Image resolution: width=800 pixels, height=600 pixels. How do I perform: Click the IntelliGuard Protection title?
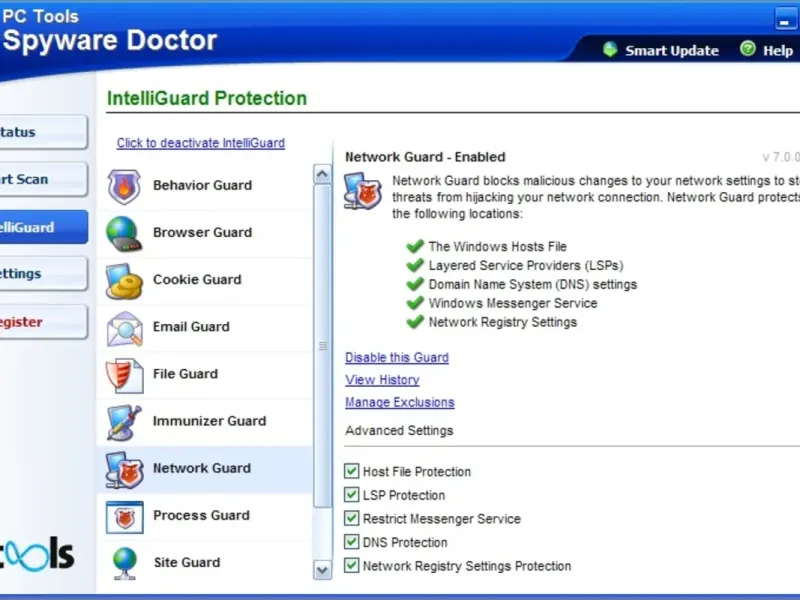pyautogui.click(x=207, y=98)
